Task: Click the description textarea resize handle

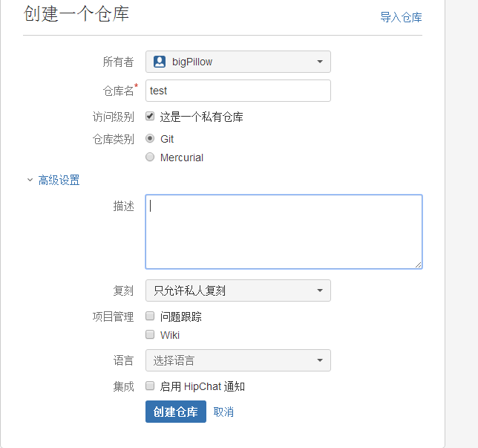Action: pos(419,265)
